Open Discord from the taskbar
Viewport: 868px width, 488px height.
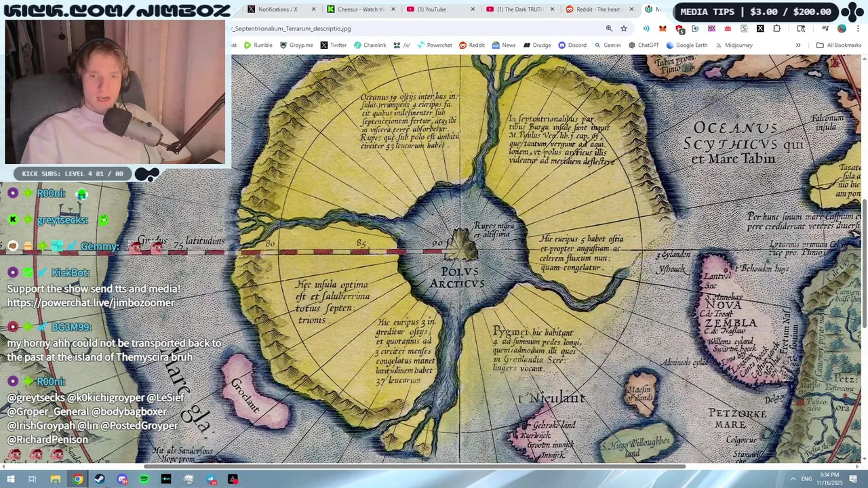click(x=122, y=479)
